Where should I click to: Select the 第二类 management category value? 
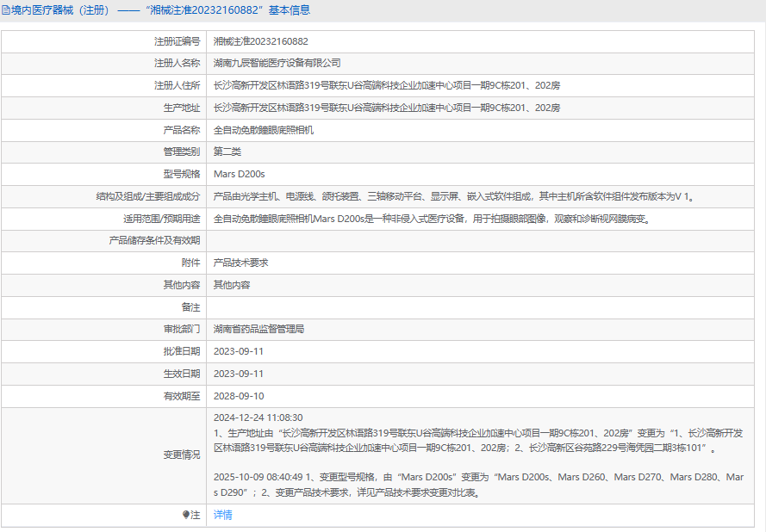click(227, 152)
